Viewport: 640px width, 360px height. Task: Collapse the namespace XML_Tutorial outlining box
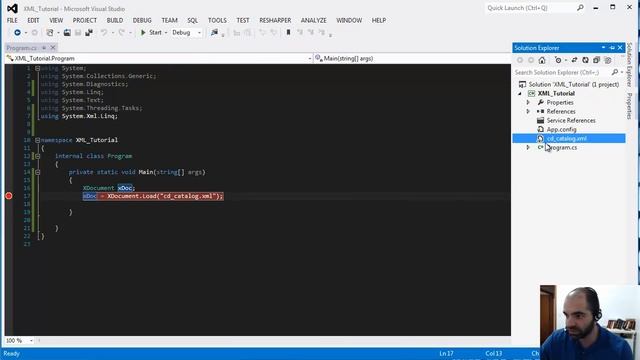[38, 140]
